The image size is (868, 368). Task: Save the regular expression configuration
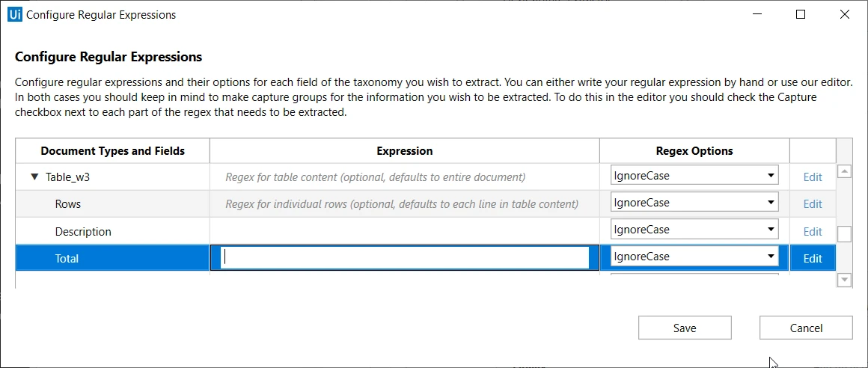click(x=685, y=328)
